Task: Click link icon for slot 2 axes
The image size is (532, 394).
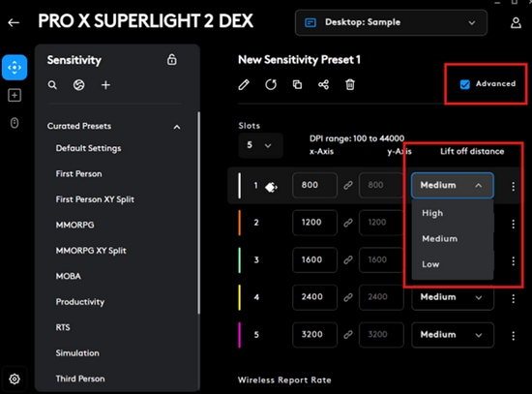Action: [x=348, y=223]
